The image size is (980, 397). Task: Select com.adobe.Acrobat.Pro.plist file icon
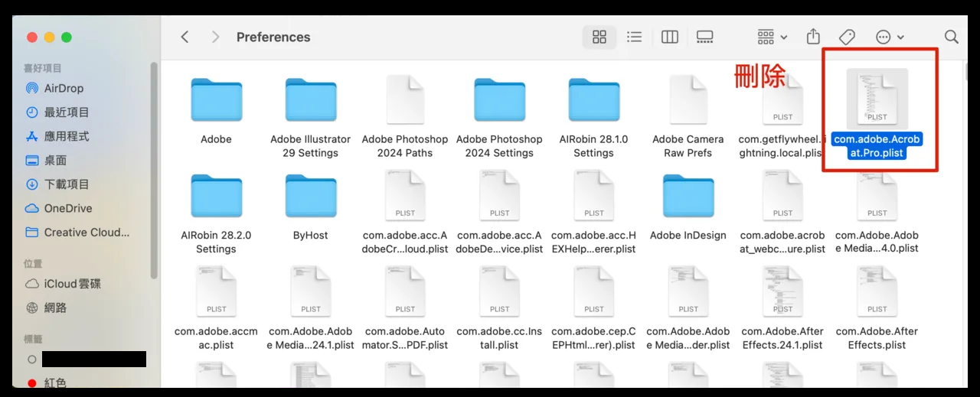click(x=877, y=99)
